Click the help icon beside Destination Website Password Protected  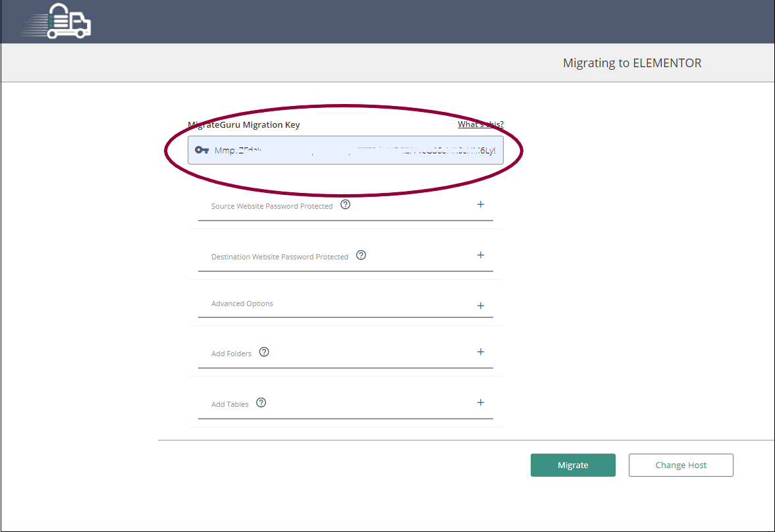pyautogui.click(x=361, y=255)
